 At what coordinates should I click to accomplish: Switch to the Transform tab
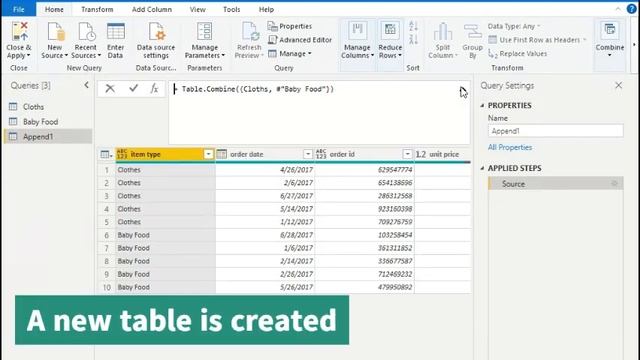click(x=97, y=9)
